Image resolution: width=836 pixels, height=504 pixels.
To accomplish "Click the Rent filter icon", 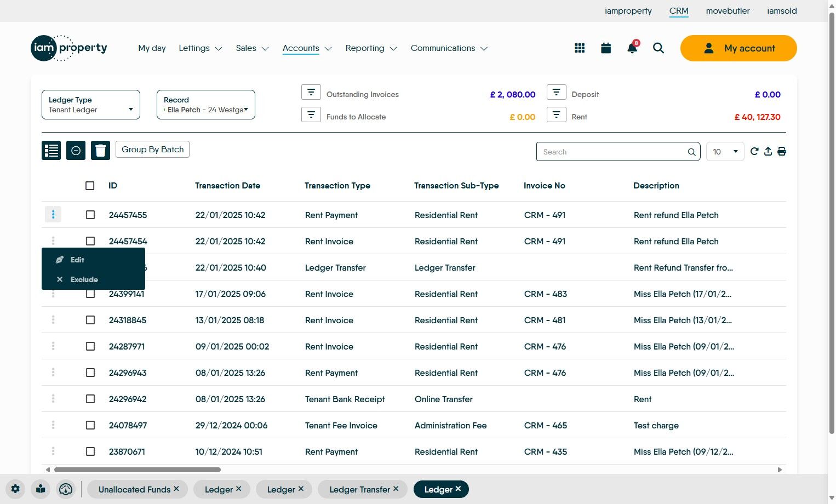I will pyautogui.click(x=556, y=114).
